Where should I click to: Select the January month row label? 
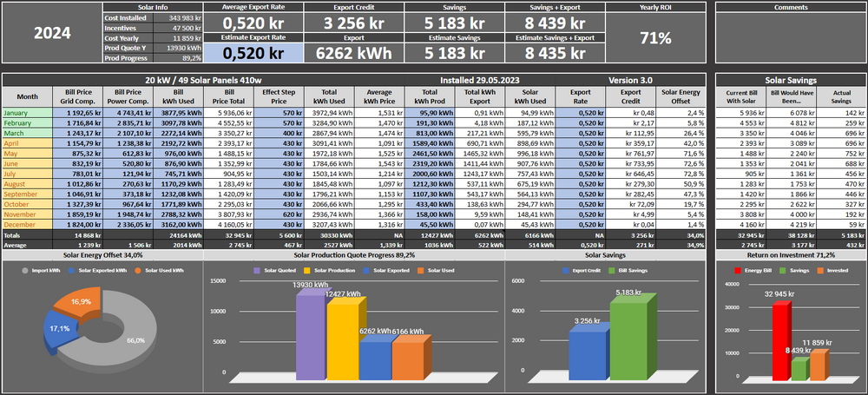pyautogui.click(x=27, y=113)
